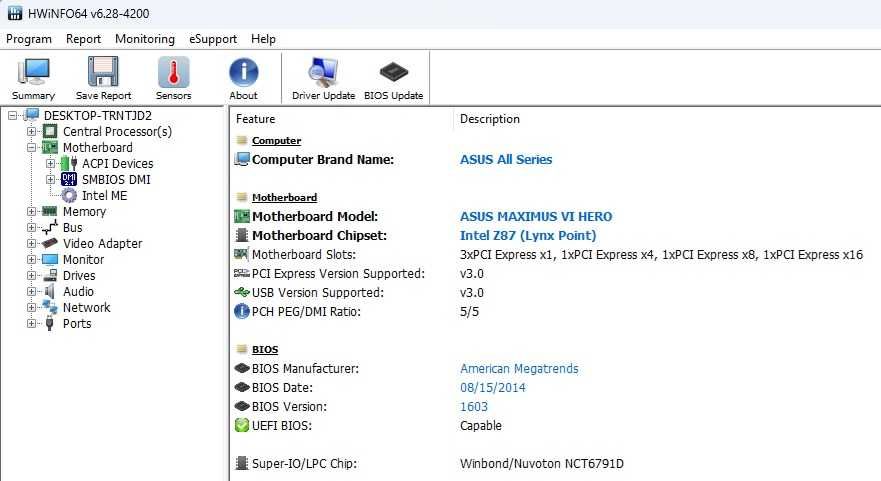Viewport: 881px width, 481px height.
Task: Collapse the DESKTOP-TRNTJD2 root node
Action: (x=12, y=115)
